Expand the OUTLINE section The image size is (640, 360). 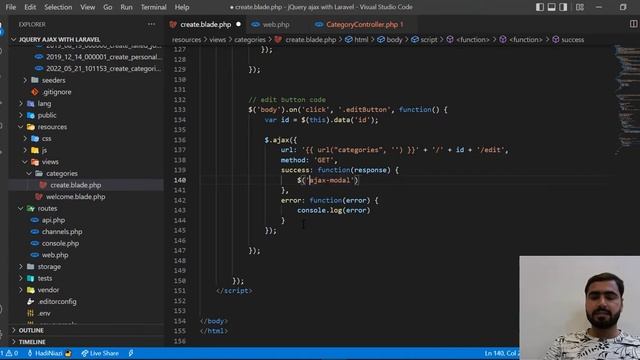31,330
